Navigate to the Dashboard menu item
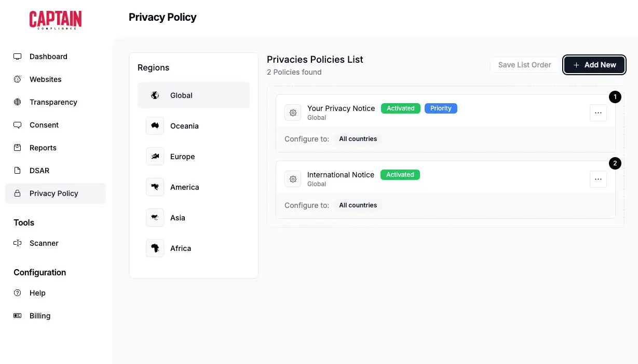Screen dimensions: 638x364 [x=48, y=57]
